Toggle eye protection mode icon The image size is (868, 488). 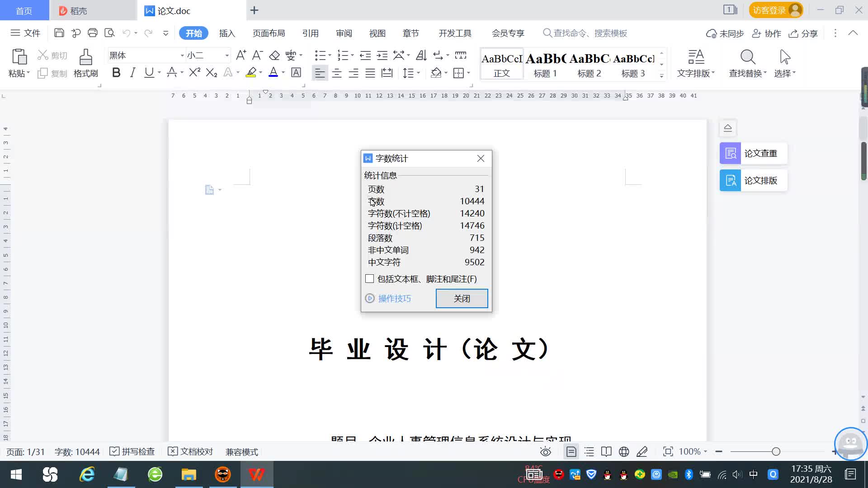tap(546, 451)
